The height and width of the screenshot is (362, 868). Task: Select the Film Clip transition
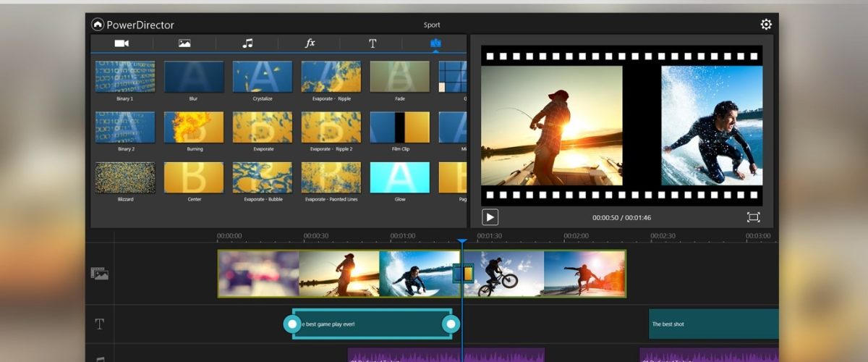click(400, 127)
